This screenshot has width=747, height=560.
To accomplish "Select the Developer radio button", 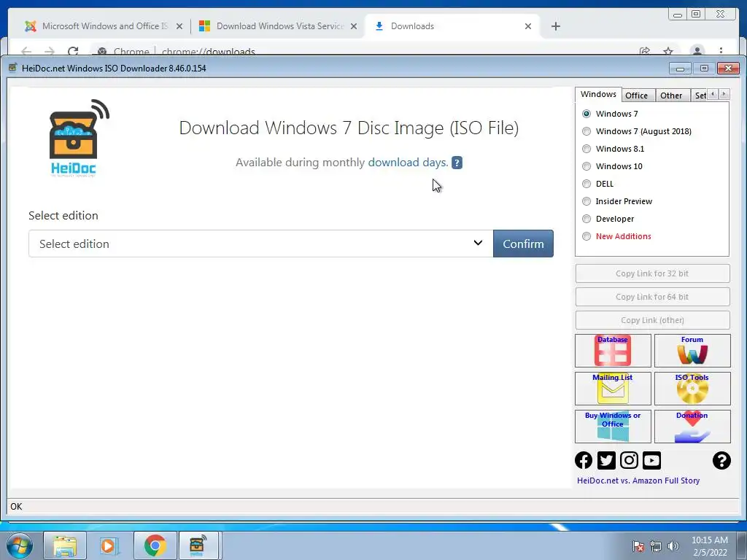I will point(587,219).
